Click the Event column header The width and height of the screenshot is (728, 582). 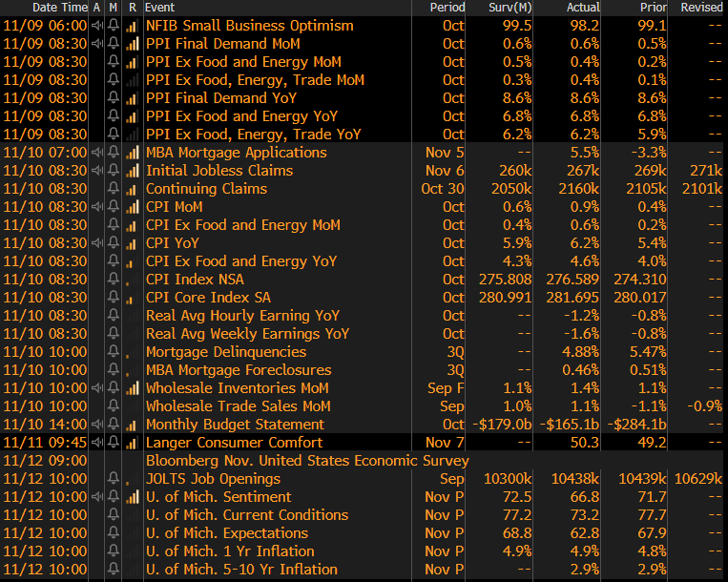(159, 8)
